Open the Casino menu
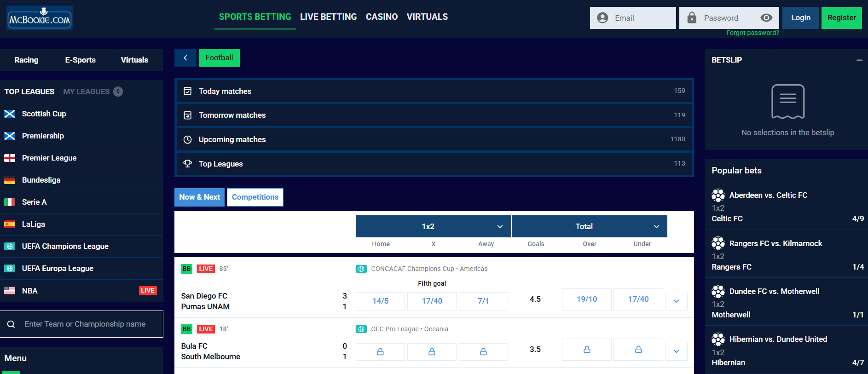Image resolution: width=868 pixels, height=374 pixels. [382, 17]
